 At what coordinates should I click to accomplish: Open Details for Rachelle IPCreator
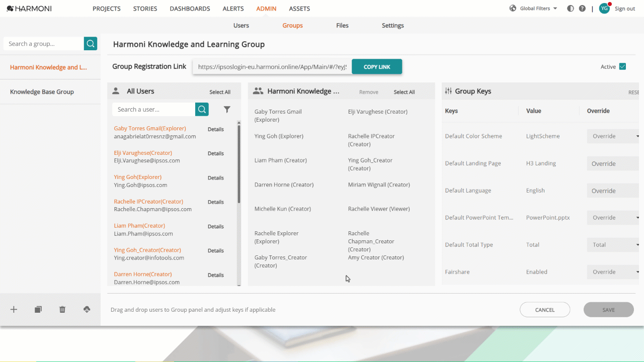216,202
